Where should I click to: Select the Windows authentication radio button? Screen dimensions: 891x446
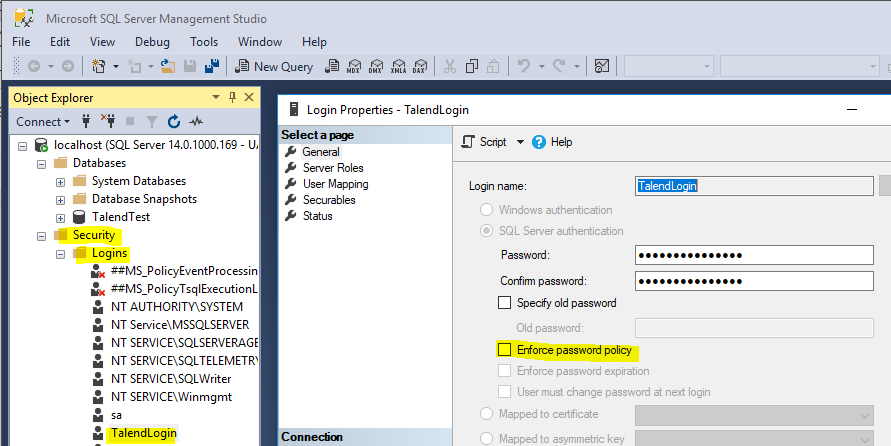(x=486, y=210)
